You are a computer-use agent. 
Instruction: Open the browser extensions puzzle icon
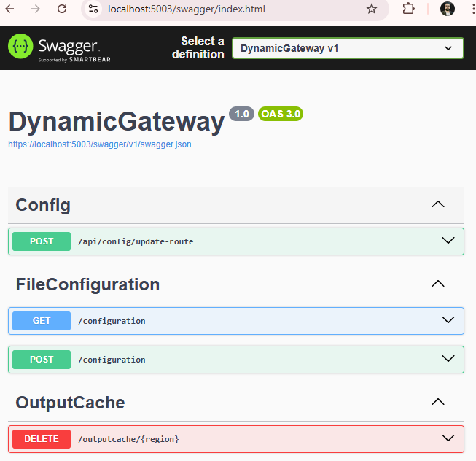coord(409,9)
